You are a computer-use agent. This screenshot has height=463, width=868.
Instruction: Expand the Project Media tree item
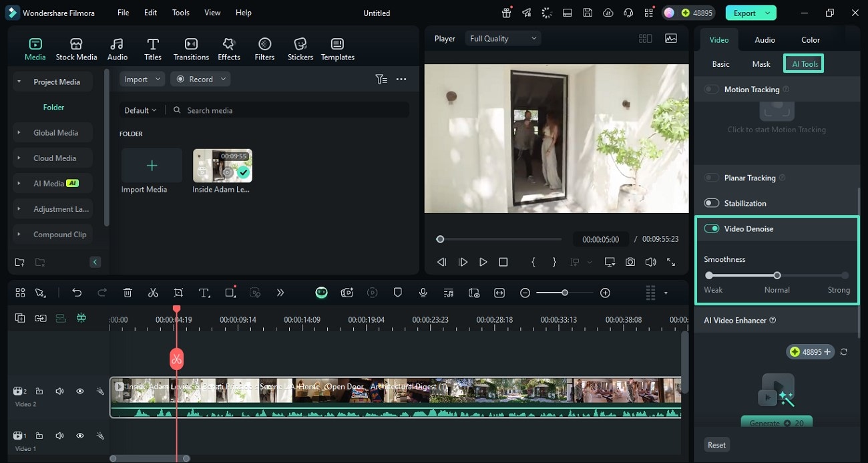(x=19, y=82)
